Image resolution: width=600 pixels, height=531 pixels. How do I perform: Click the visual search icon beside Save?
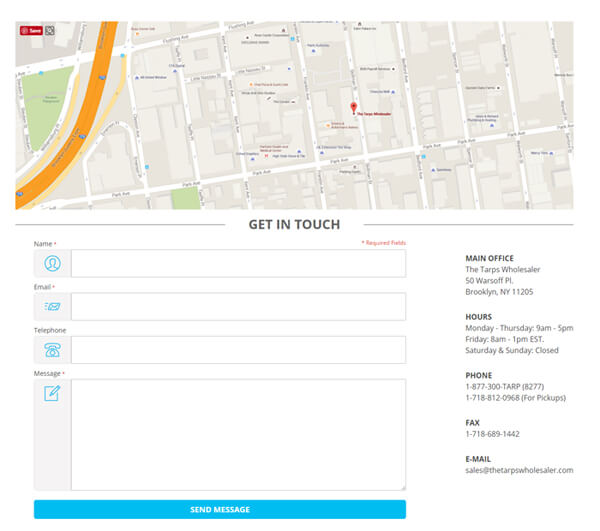[x=50, y=30]
